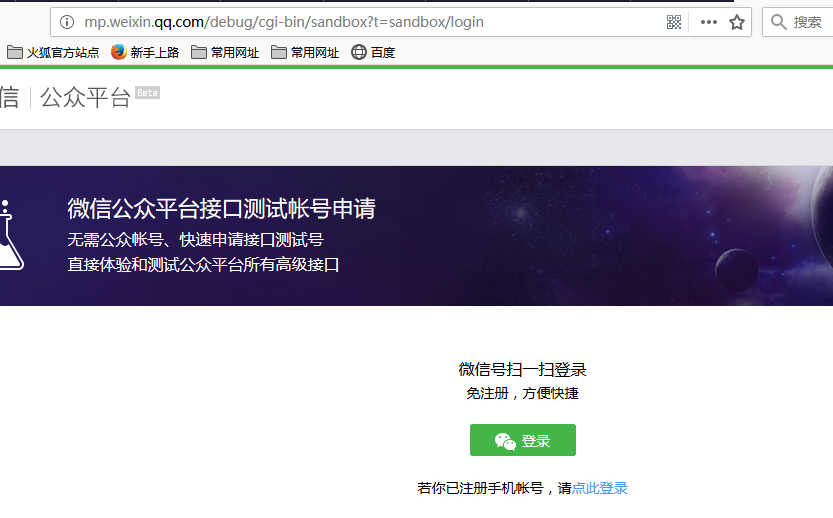Image resolution: width=833 pixels, height=518 pixels.
Task: Follow the 点此登录 link
Action: (600, 488)
